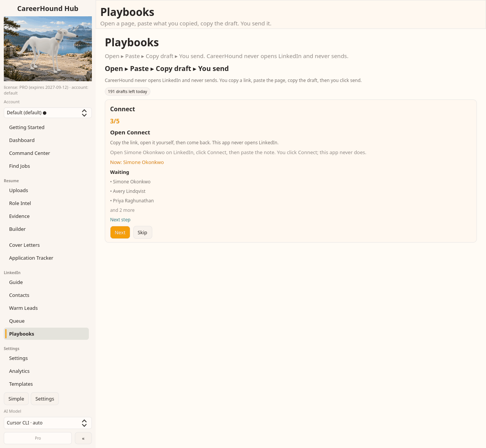
Task: Click the Open Connect step title
Action: (x=130, y=133)
